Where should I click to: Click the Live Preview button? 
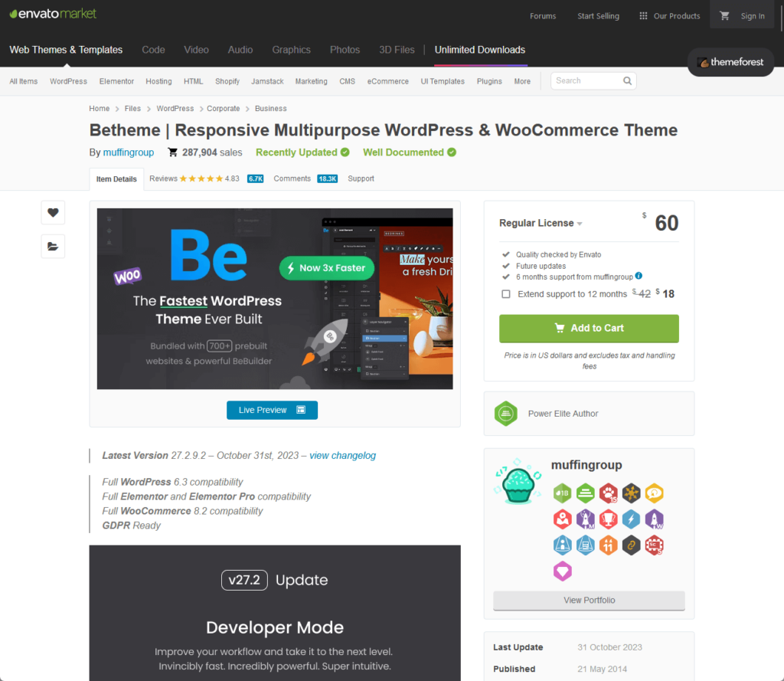point(272,411)
